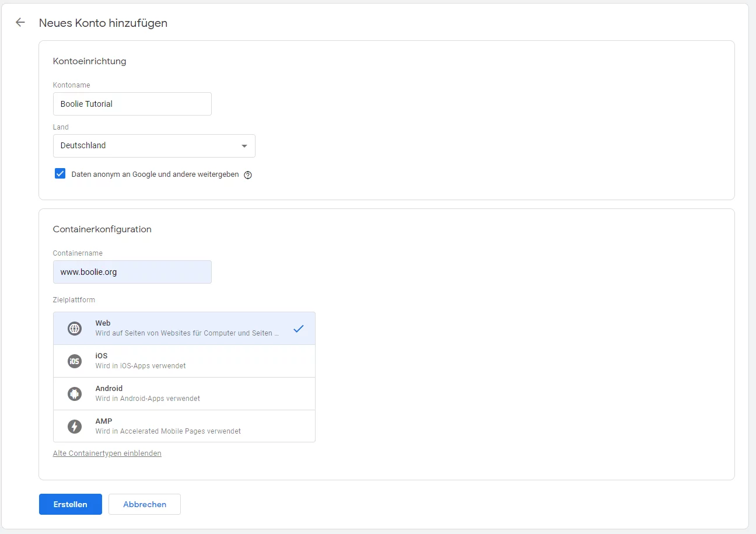Click the AMP lightning bolt icon
The width and height of the screenshot is (756, 534).
pos(75,427)
